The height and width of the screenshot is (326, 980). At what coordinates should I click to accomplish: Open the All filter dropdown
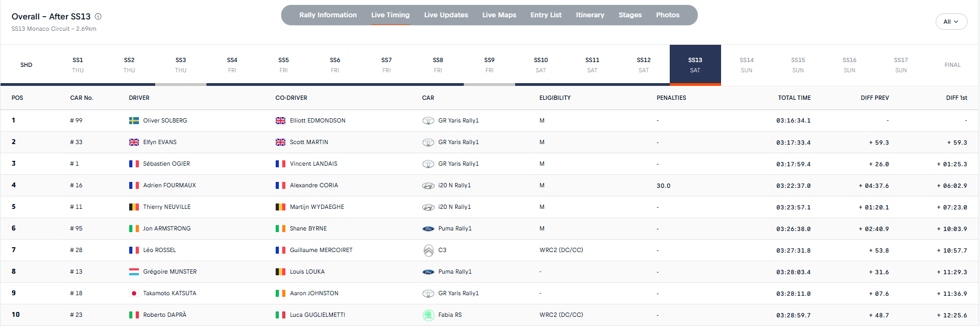tap(951, 22)
